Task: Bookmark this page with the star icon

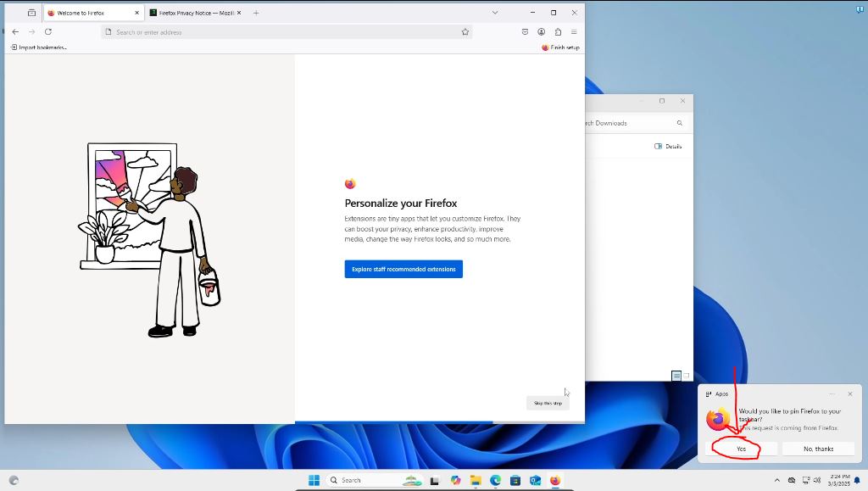Action: coord(465,32)
